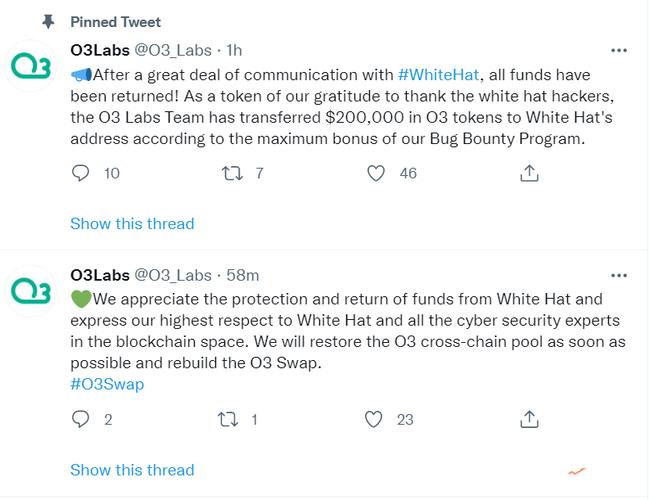Screen dimensions: 649x500
Task: Open the #WhiteHat hashtag
Action: click(438, 75)
